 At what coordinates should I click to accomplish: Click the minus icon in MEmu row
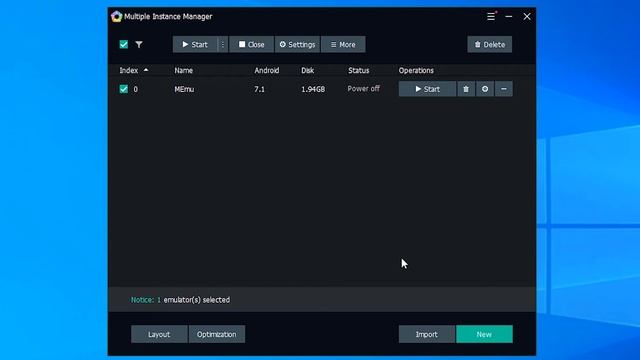coord(504,89)
